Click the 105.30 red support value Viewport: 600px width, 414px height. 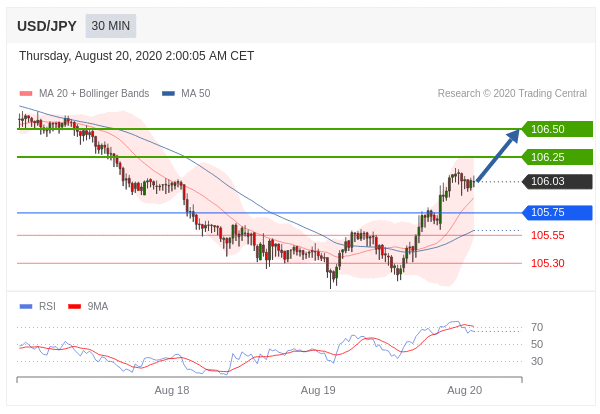[x=548, y=263]
